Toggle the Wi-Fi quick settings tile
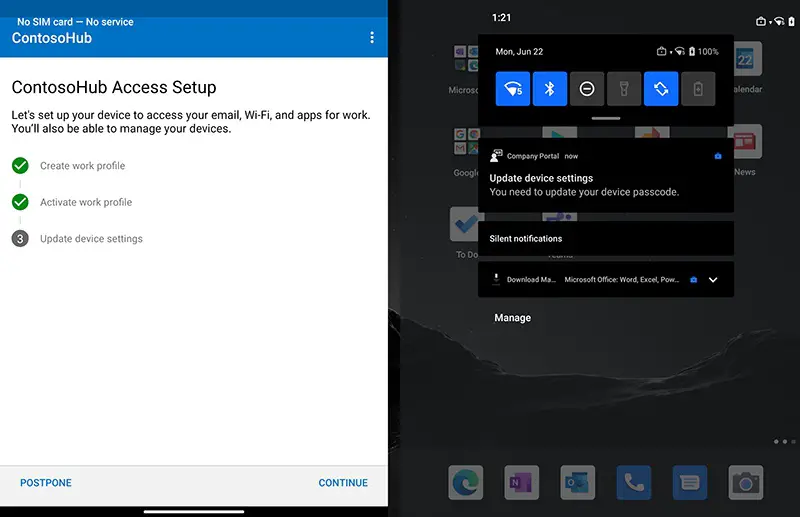 [x=513, y=89]
